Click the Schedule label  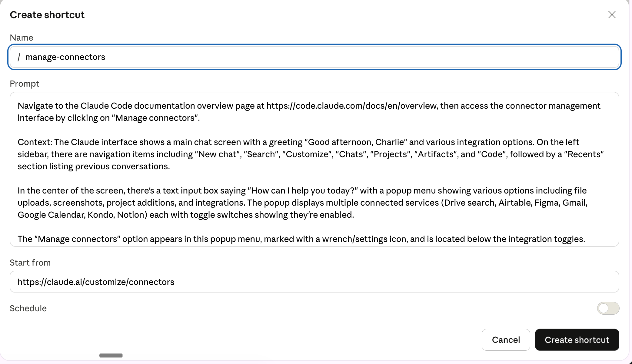click(x=28, y=308)
